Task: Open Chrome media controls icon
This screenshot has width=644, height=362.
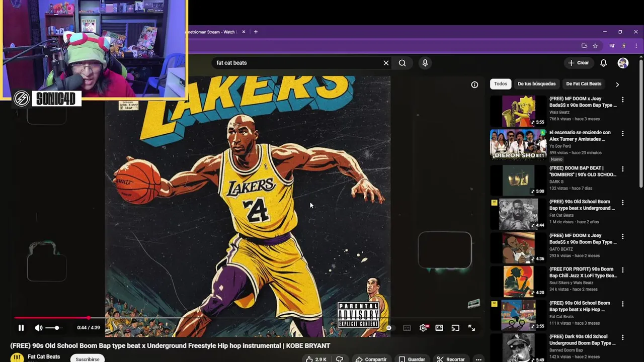Action: tap(612, 46)
